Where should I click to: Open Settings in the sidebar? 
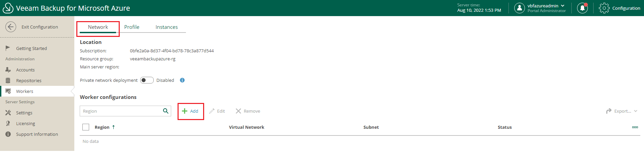(x=24, y=113)
